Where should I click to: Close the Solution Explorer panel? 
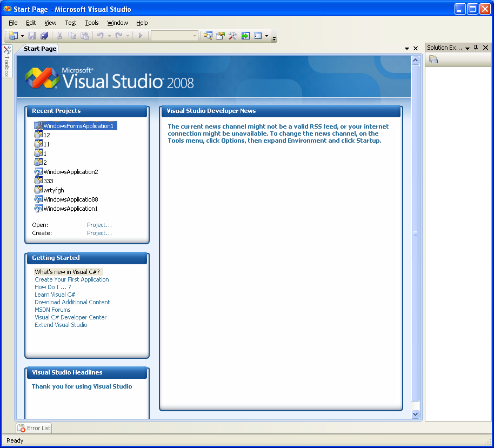point(485,48)
